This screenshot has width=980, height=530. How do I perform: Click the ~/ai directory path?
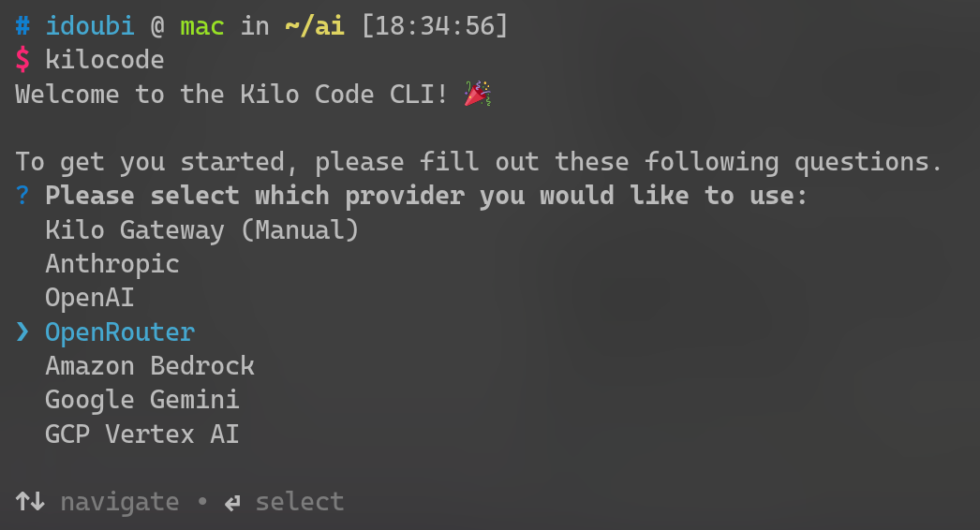pos(314,26)
